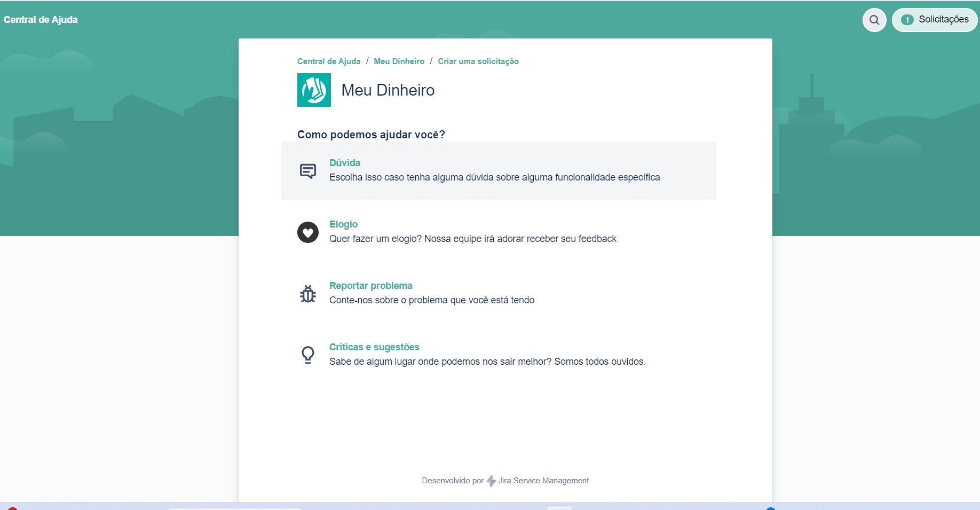Open the Solicitações requests button

point(935,20)
